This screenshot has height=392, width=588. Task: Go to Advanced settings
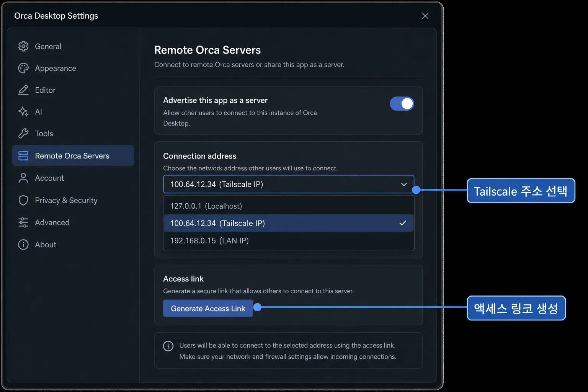coord(73,222)
